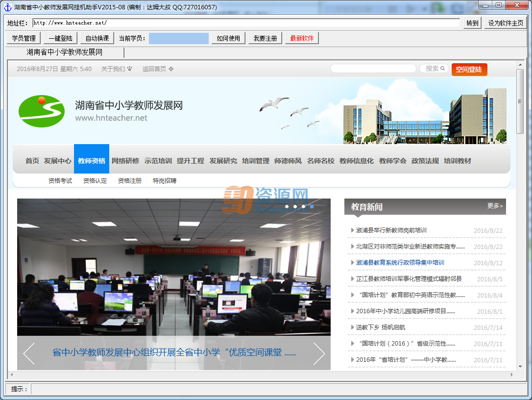Click the horizontal scrollbar right arrow
Screen dimensions: 532x400
click(512, 375)
